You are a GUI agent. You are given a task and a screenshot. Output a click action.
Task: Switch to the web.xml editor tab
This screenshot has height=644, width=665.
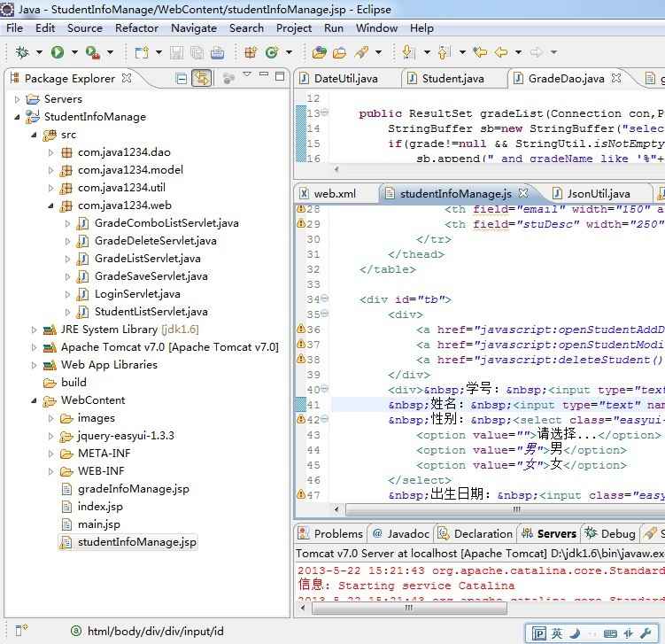coord(335,194)
